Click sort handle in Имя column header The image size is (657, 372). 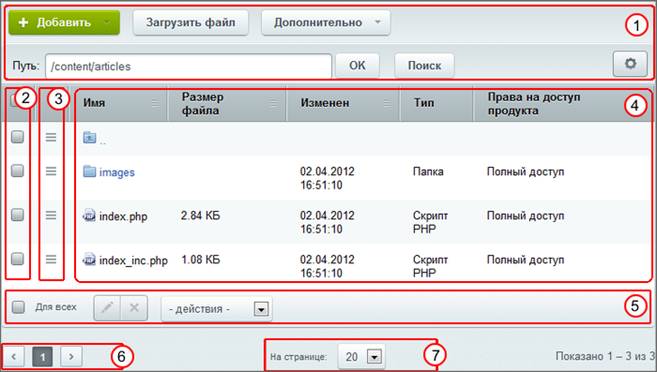point(155,103)
